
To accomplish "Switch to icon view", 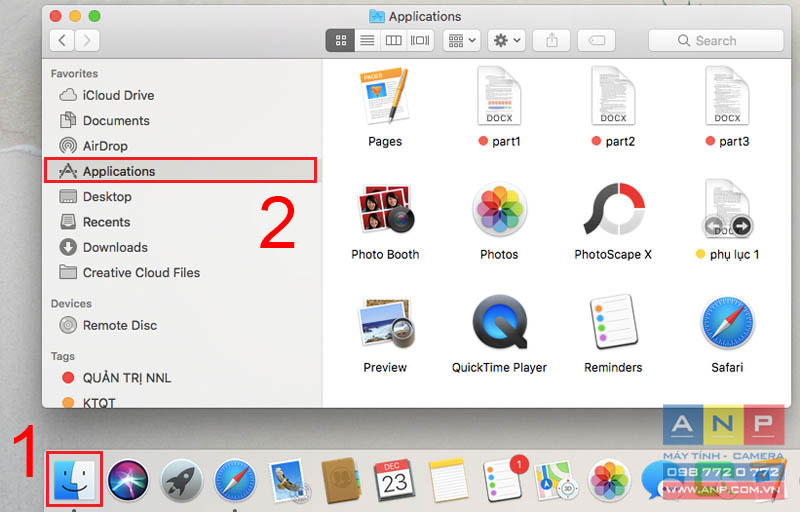I will coord(340,40).
